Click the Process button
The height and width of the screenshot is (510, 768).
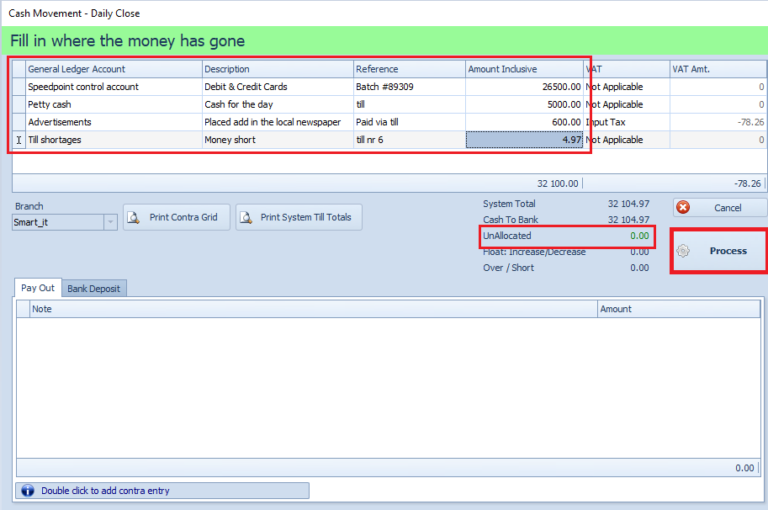pos(719,251)
